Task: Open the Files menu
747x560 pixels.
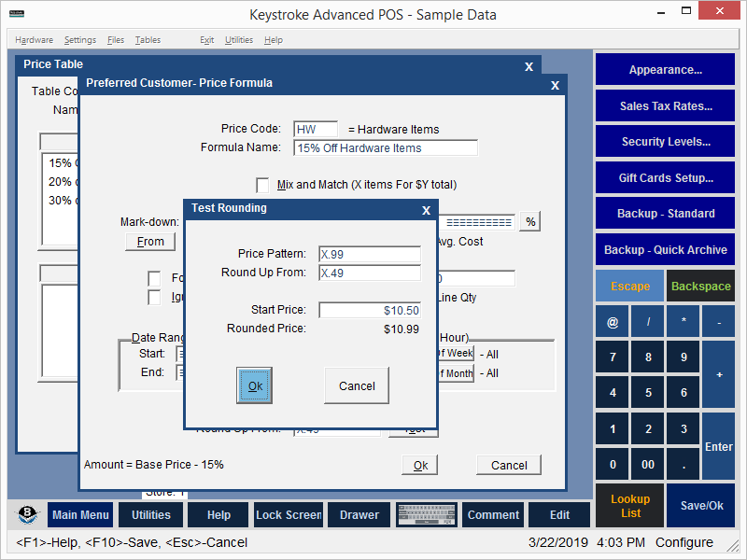Action: [x=115, y=40]
